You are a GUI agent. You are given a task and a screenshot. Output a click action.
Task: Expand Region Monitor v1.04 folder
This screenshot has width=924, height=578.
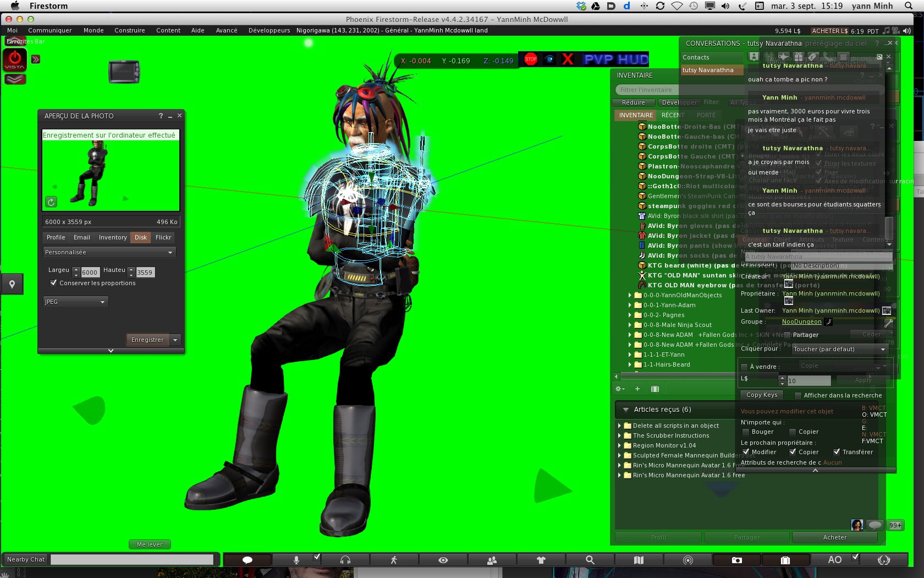click(x=619, y=445)
